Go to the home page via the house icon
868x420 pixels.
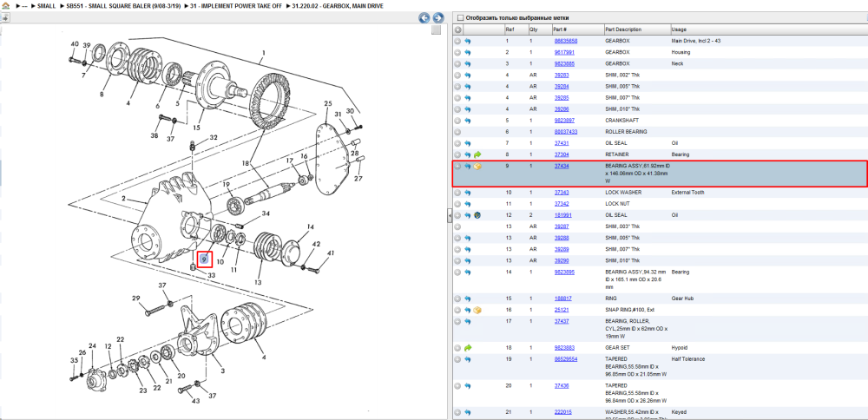[x=6, y=5]
